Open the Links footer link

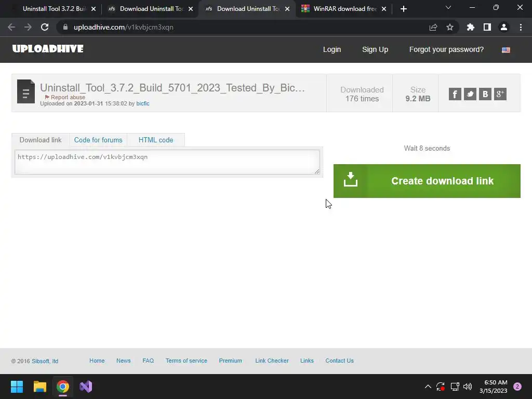307,361
